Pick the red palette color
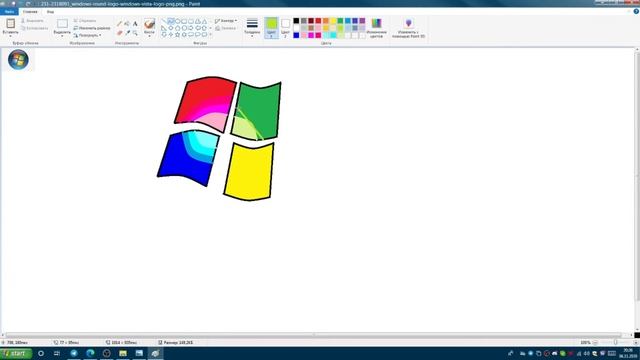Viewport: 640px width, 360px height. (318, 21)
